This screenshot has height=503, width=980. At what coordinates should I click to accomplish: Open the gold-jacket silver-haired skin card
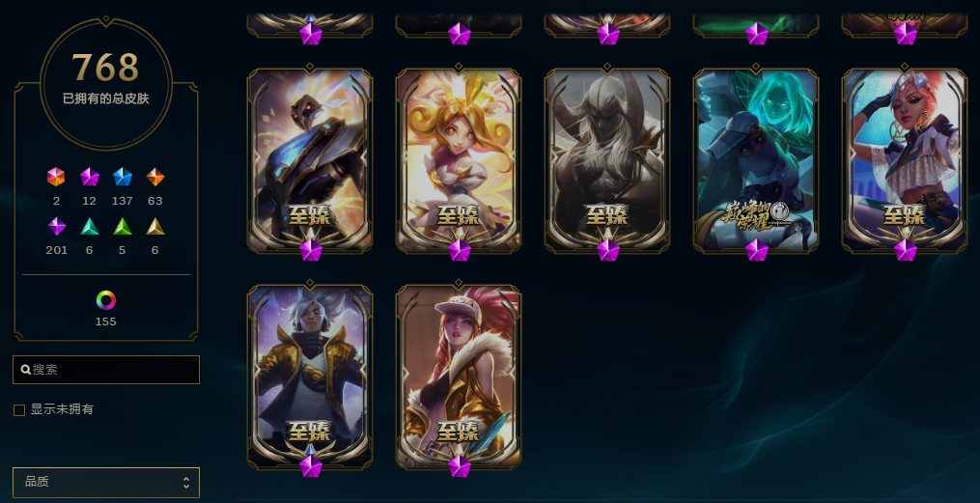[310, 378]
